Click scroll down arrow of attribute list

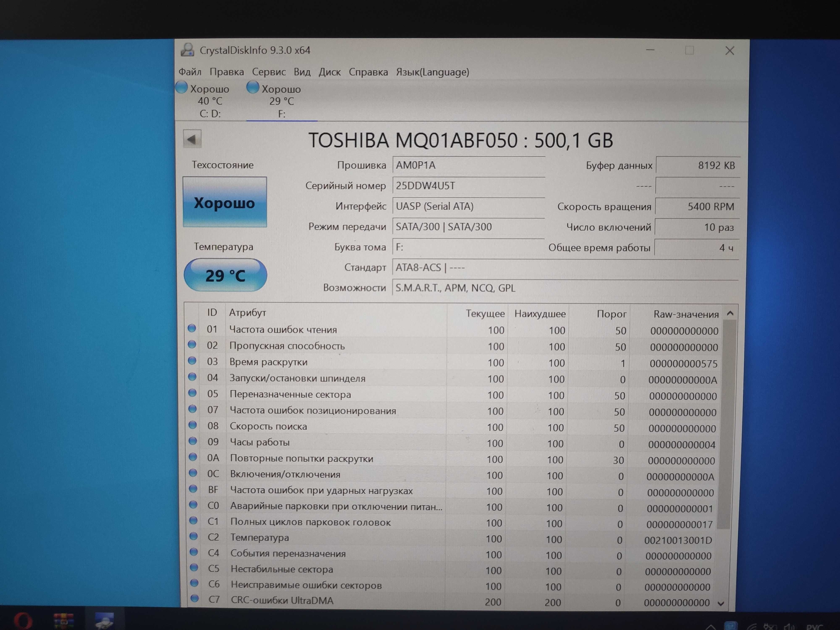tap(721, 603)
